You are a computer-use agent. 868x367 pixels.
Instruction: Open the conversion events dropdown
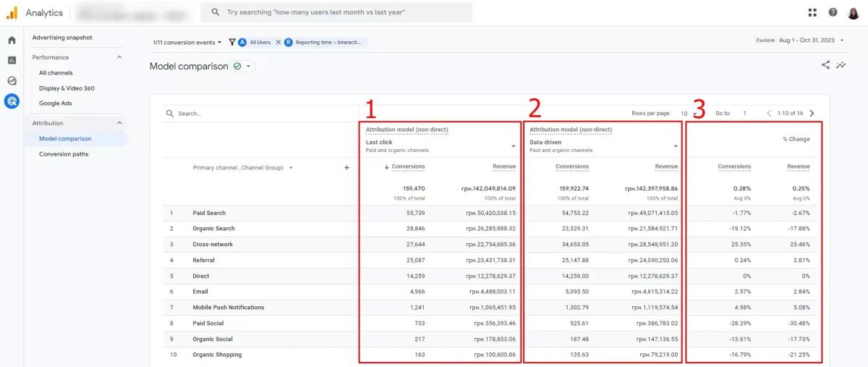click(187, 42)
